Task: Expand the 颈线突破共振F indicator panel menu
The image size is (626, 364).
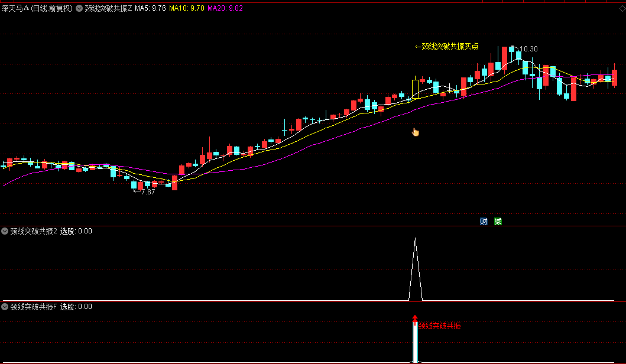Action: point(5,307)
